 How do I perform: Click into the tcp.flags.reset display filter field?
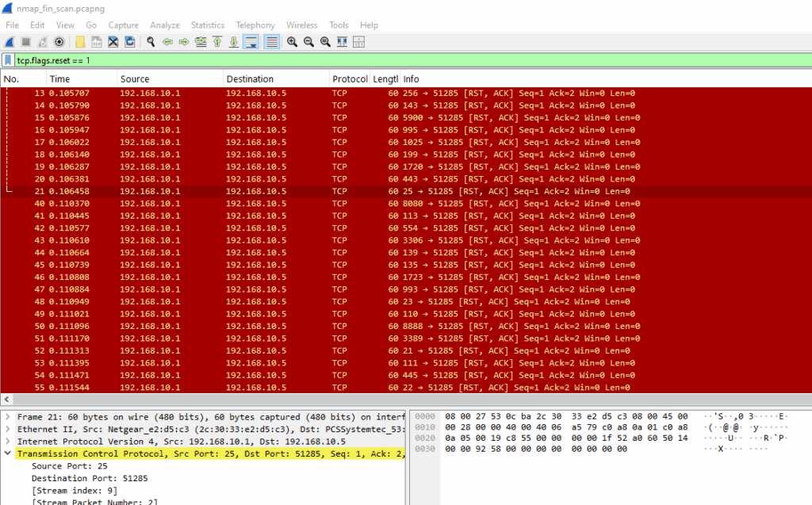(x=412, y=60)
